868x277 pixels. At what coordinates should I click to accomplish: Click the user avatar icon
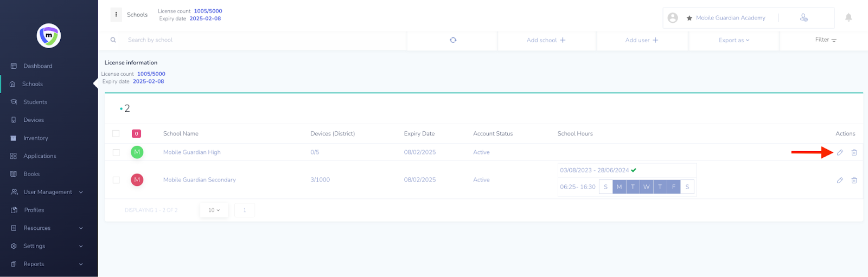coord(673,18)
